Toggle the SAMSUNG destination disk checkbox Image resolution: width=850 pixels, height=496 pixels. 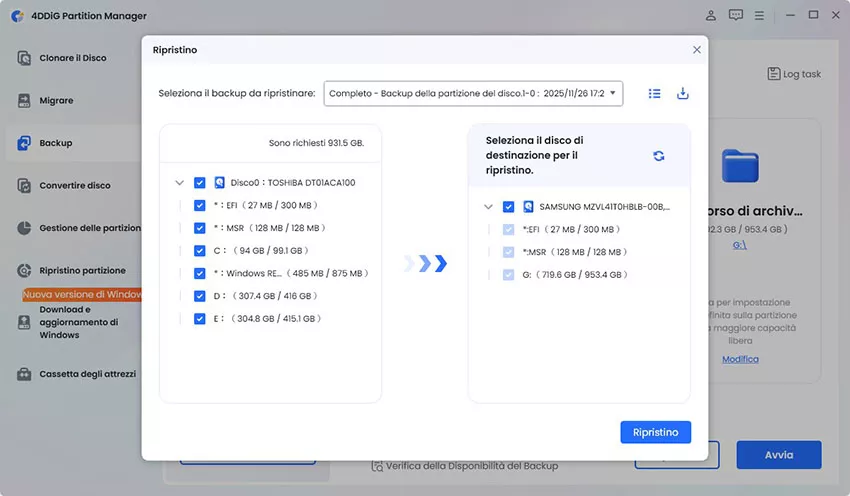point(508,207)
